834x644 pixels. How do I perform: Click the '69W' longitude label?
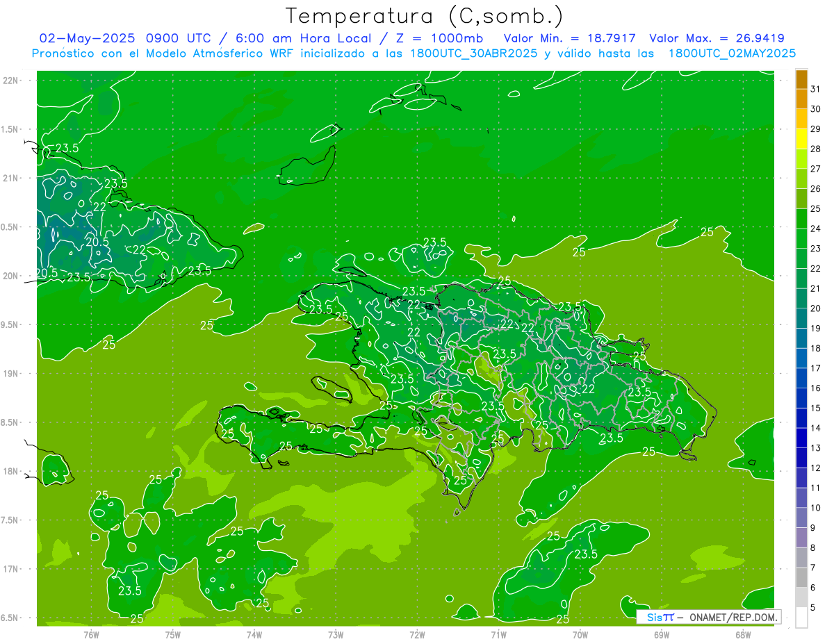[662, 634]
